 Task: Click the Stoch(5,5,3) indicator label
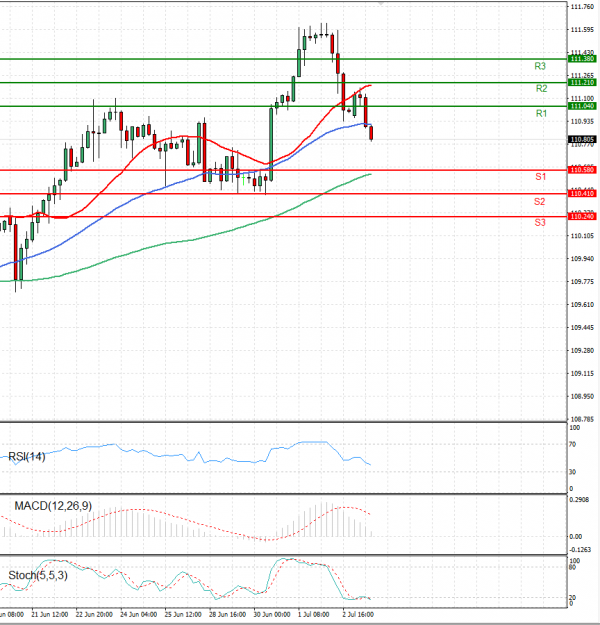coord(38,576)
